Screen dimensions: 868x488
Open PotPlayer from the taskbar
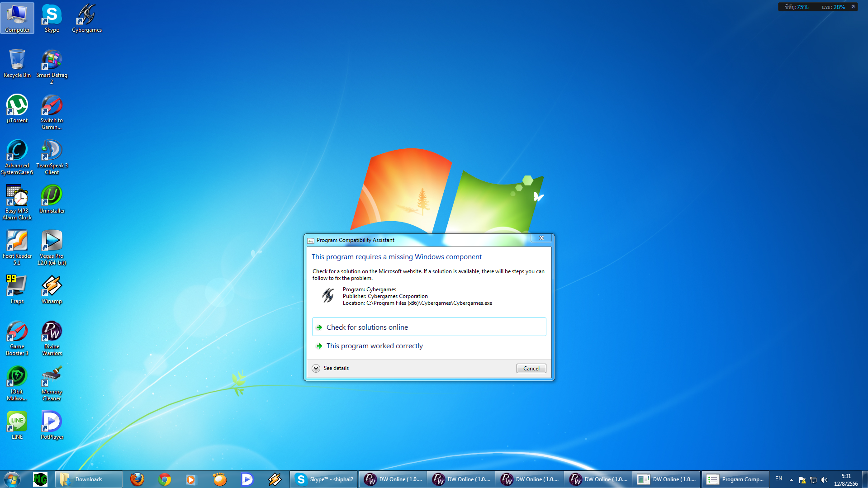tap(247, 479)
